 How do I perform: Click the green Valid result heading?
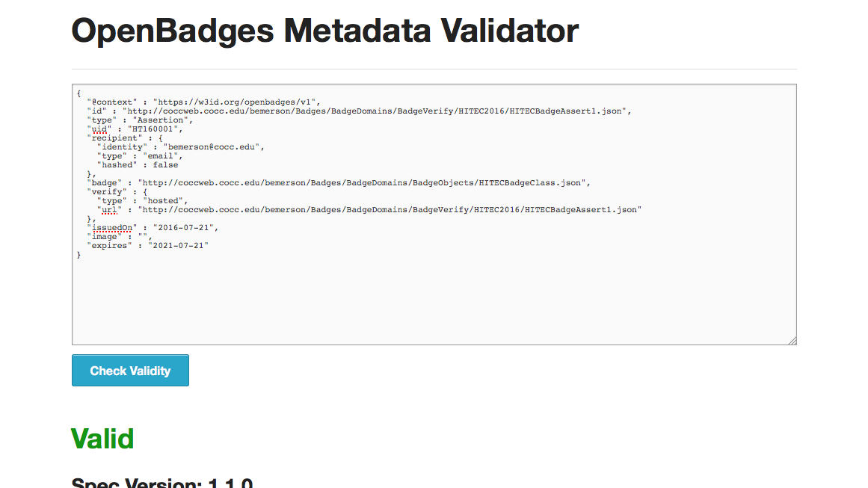[102, 439]
